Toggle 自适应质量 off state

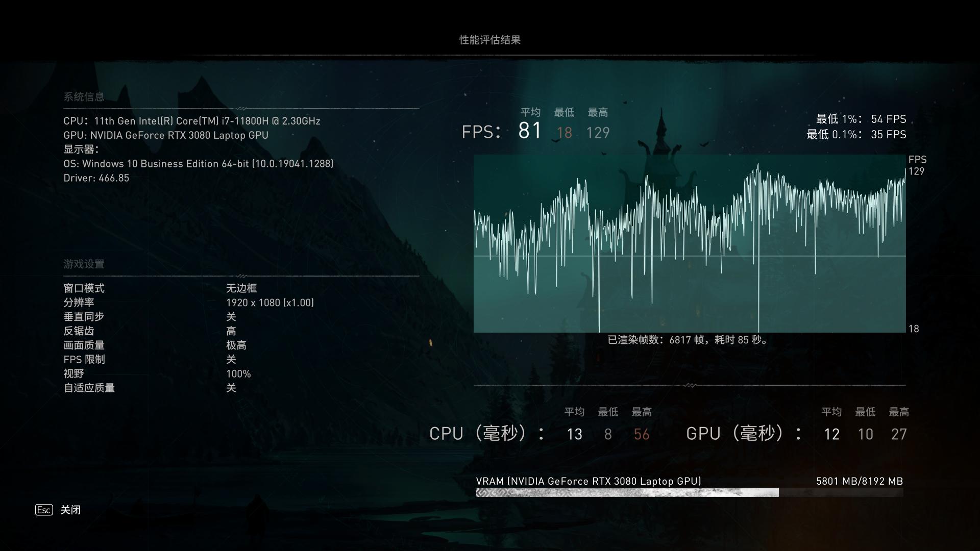coord(231,388)
